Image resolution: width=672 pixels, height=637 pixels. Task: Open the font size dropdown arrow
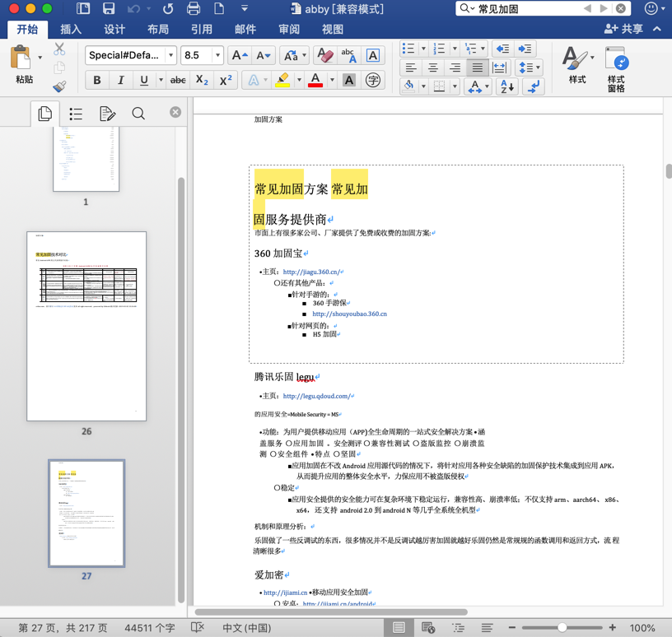pos(217,55)
